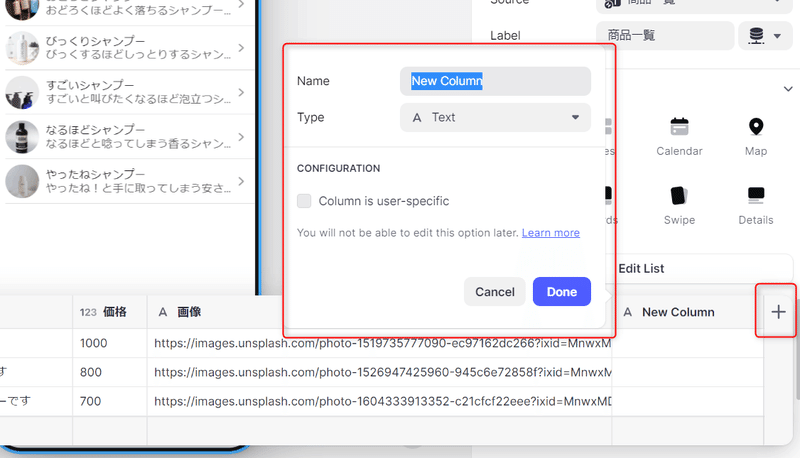Select the Details layout icon

[x=756, y=195]
